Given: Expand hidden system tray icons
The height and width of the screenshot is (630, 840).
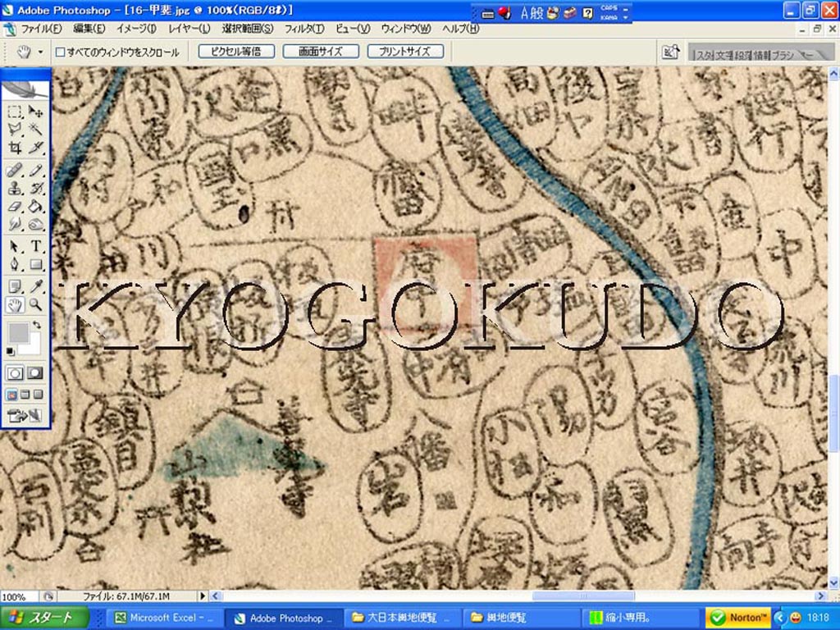Looking at the screenshot, I should (x=779, y=618).
